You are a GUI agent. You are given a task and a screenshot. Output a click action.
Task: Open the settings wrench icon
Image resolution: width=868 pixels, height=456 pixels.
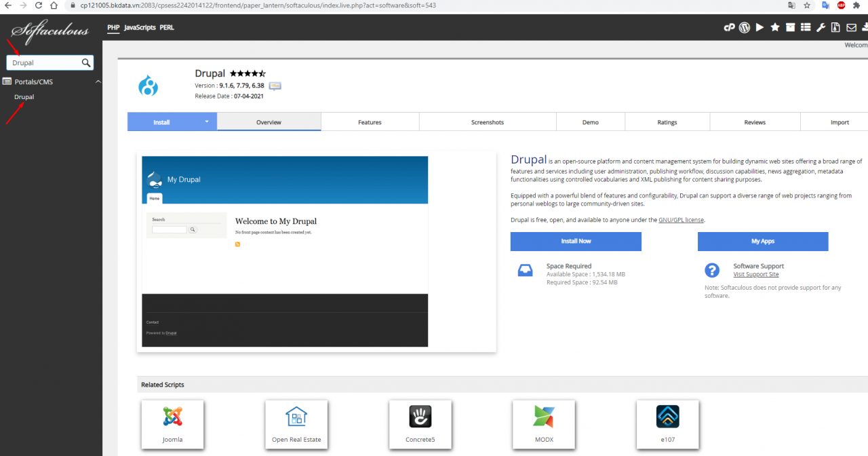click(x=821, y=28)
